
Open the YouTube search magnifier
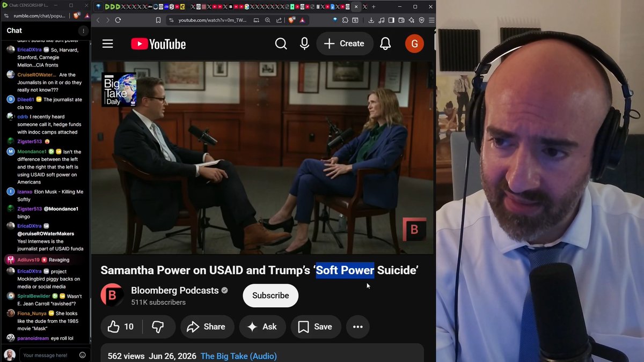(x=281, y=43)
